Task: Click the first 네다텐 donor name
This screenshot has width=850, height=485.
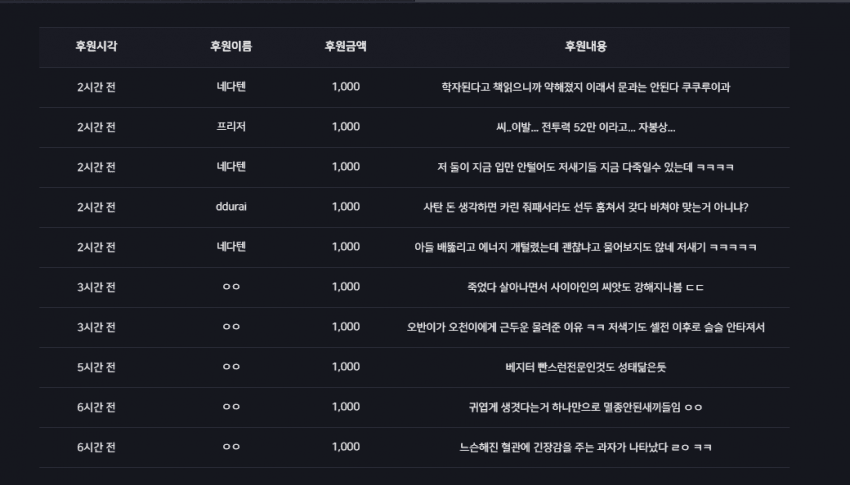Action: [231, 87]
